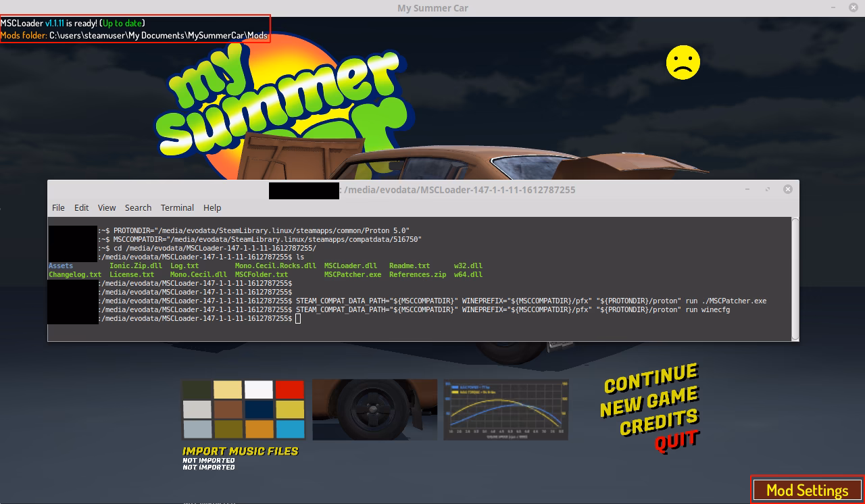Maximize the terminal window
The height and width of the screenshot is (504, 865).
[x=768, y=190]
